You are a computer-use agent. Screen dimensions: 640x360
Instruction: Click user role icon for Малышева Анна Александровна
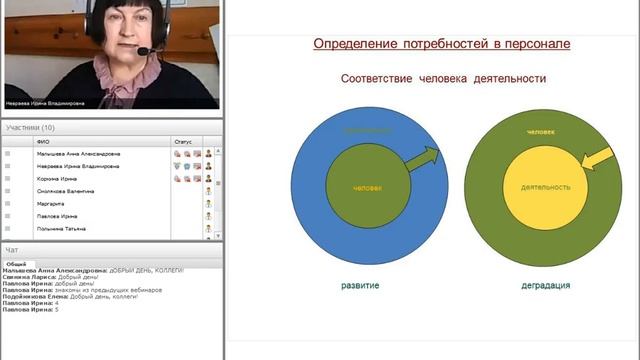(209, 154)
